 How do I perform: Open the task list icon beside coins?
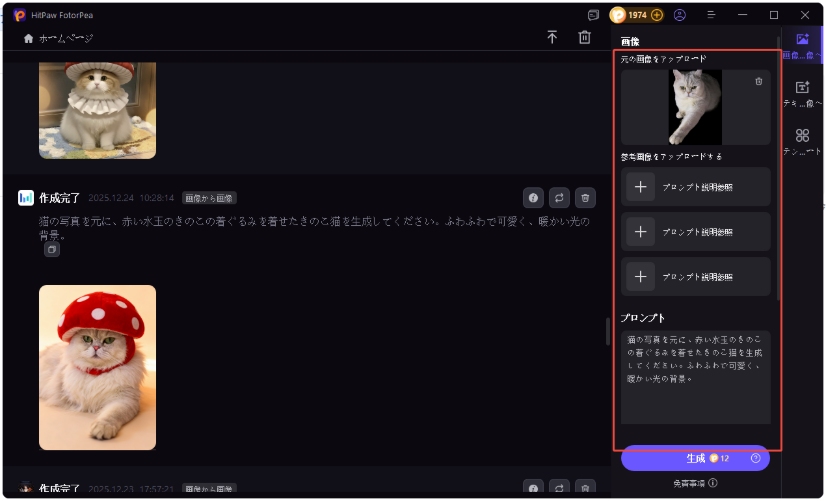(x=593, y=15)
